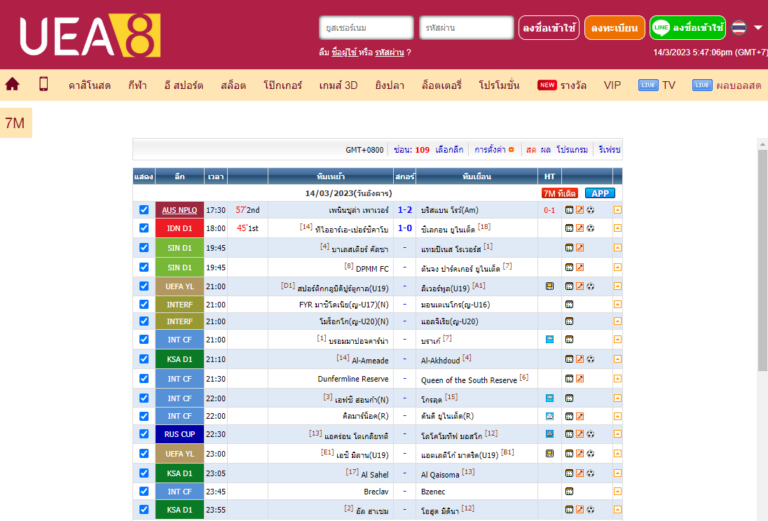This screenshot has height=521, width=768.
Task: Open the โป๊กเกอร์ poker menu
Action: pos(283,85)
